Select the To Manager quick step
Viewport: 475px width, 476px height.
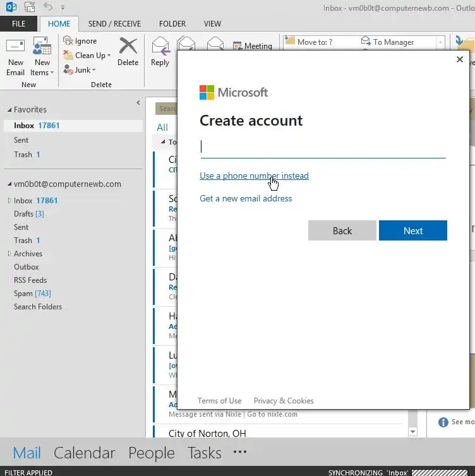click(x=388, y=42)
